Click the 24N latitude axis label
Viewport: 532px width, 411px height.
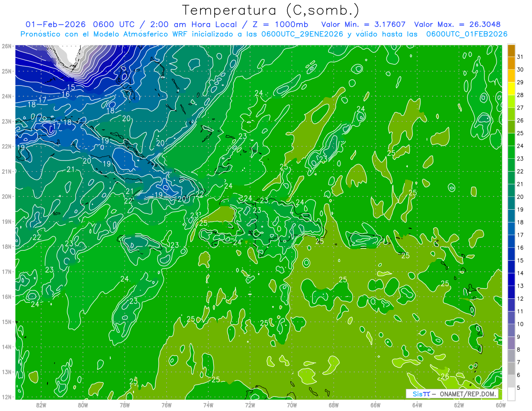(6, 96)
